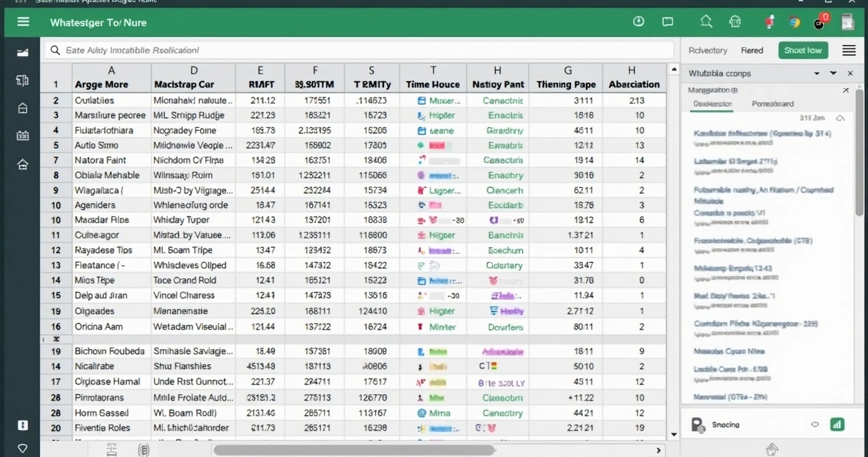Expand the second dropdown arrow beside Wlutabia cconps
The width and height of the screenshot is (868, 457).
[x=833, y=74]
